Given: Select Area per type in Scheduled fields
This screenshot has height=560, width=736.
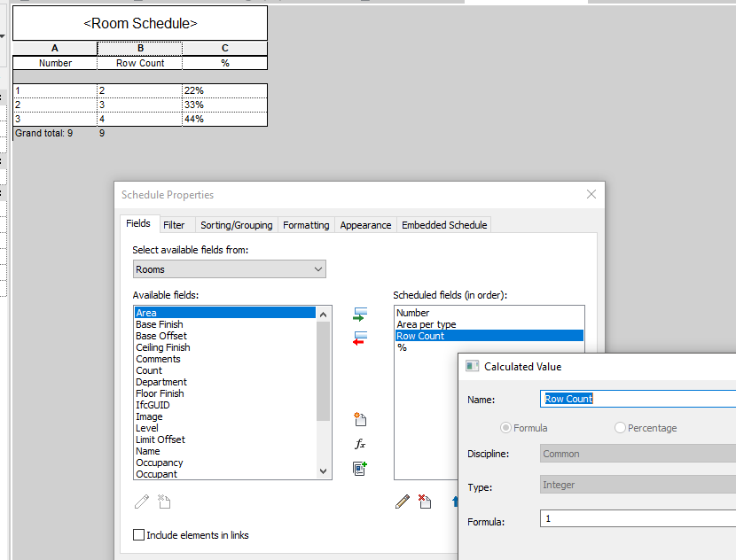Looking at the screenshot, I should 489,324.
